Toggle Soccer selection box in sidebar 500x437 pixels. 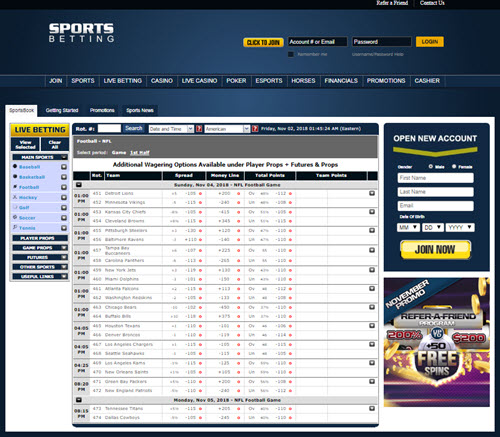[64, 218]
